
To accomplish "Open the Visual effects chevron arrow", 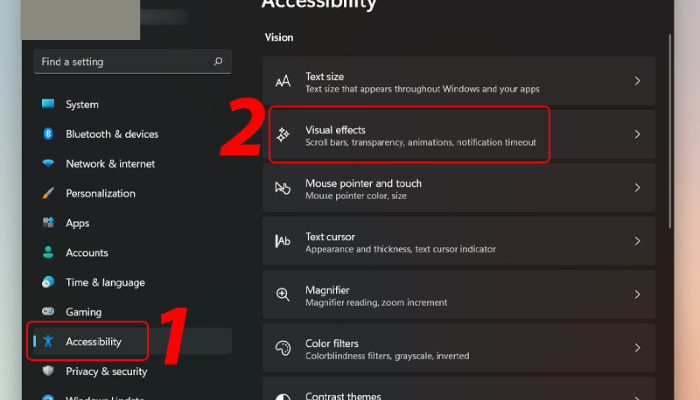I will 638,135.
